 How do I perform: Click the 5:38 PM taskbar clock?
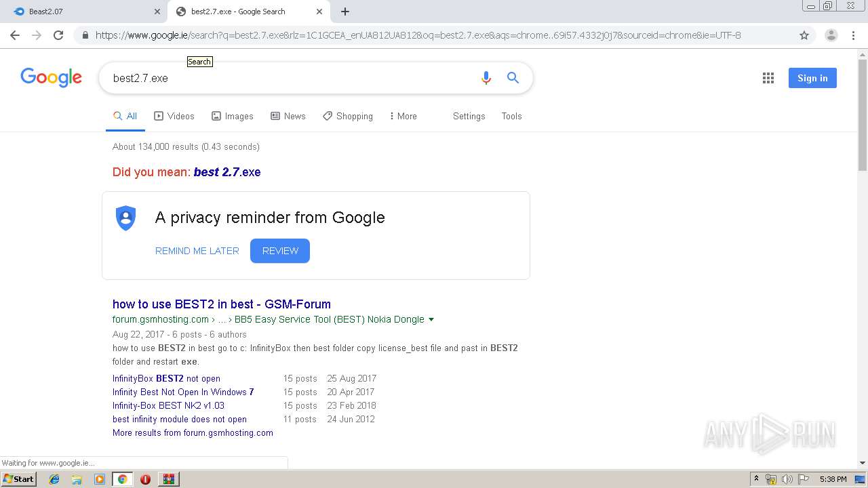(833, 479)
